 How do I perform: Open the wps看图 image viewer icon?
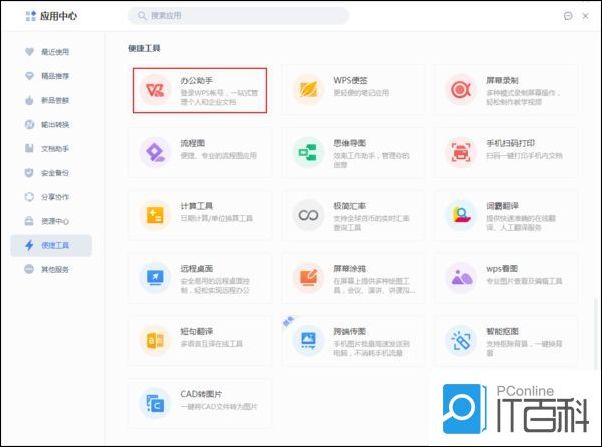click(460, 278)
